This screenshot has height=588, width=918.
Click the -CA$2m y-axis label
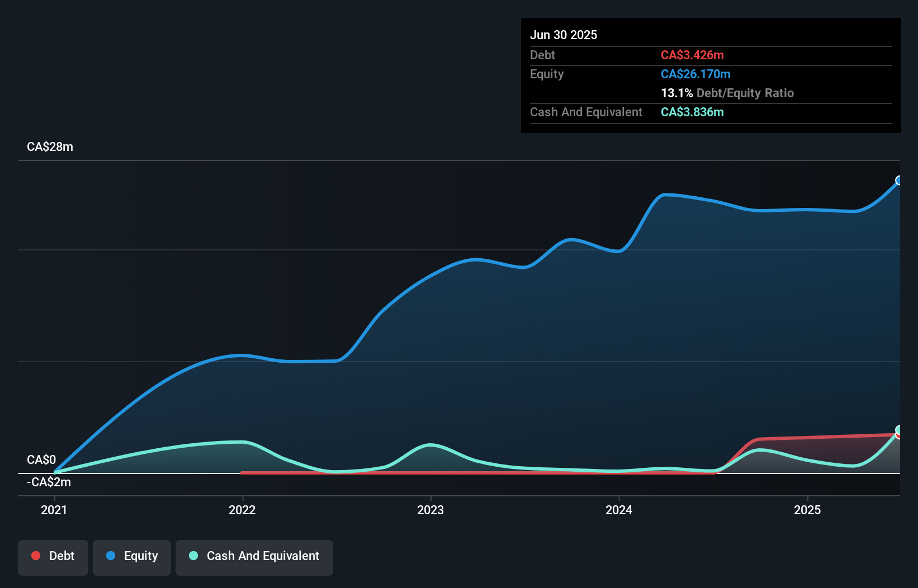(x=49, y=482)
